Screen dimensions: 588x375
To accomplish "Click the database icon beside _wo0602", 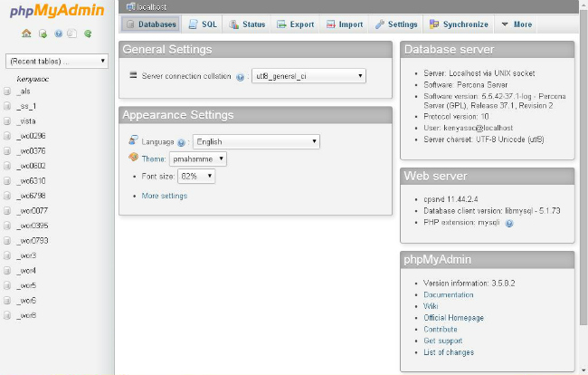I will coord(7,166).
